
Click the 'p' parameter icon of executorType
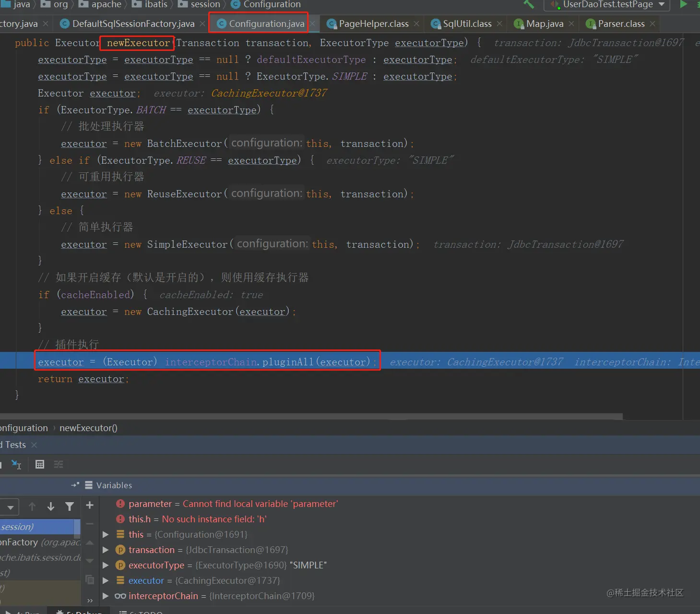click(120, 565)
